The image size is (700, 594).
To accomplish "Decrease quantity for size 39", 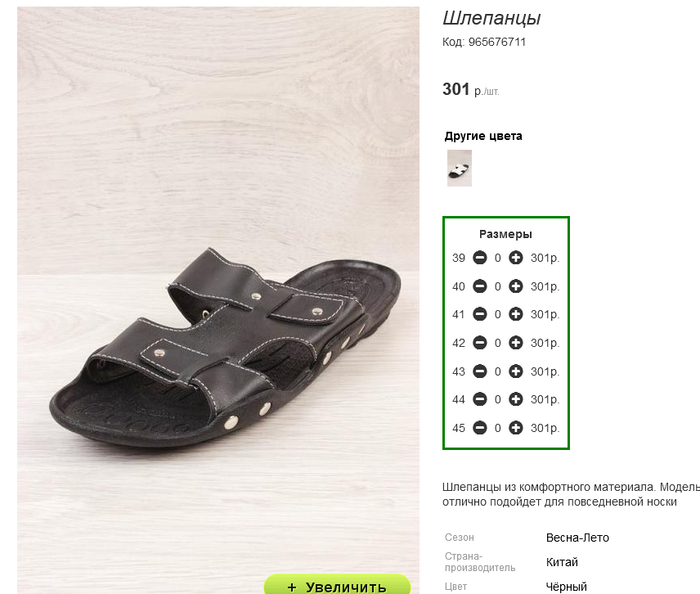I will click(480, 258).
